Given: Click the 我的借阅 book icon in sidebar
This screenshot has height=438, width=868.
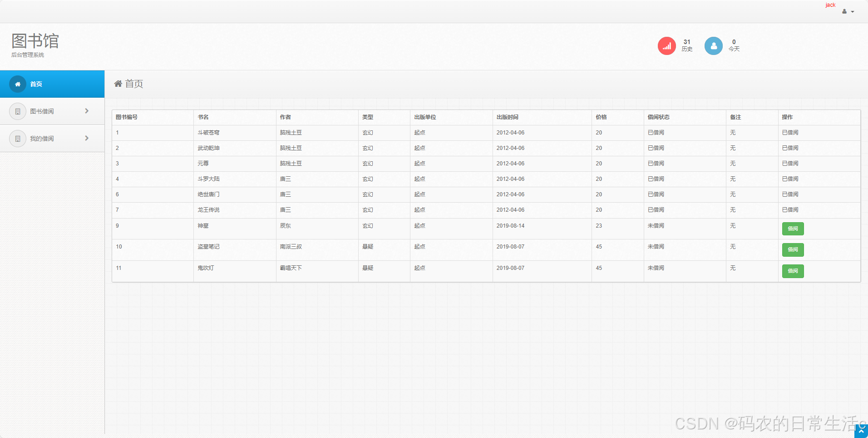Looking at the screenshot, I should click(17, 138).
